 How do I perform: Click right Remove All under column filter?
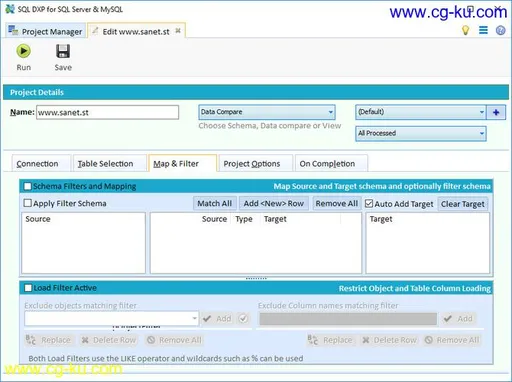click(x=452, y=340)
